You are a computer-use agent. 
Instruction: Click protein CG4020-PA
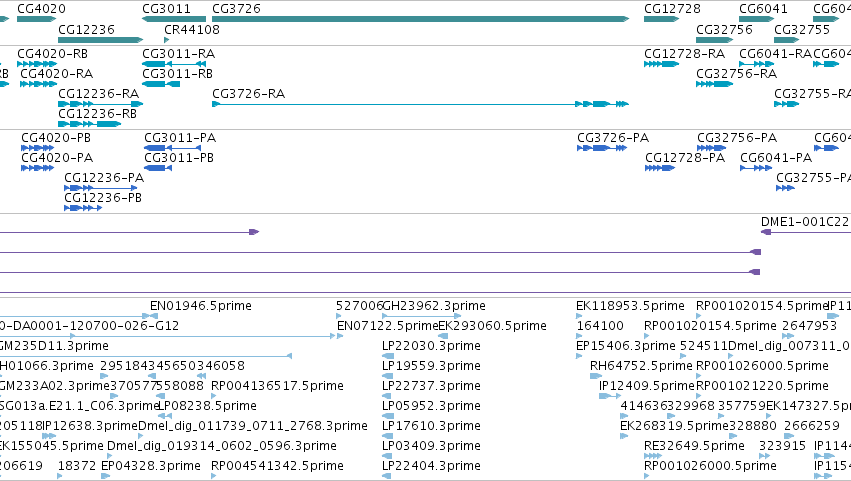click(x=37, y=168)
